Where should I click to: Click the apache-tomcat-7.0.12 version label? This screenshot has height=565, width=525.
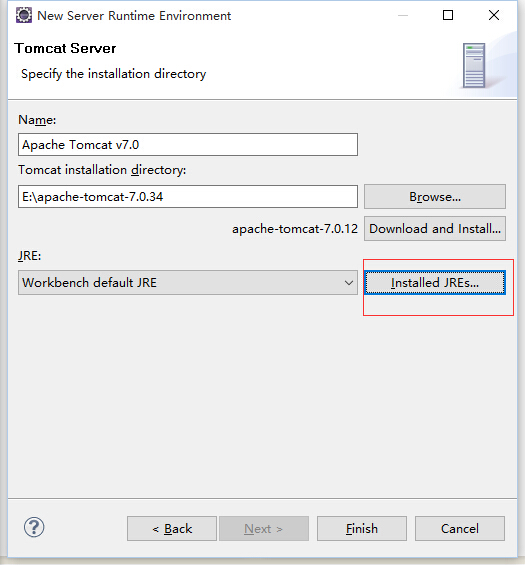pos(295,229)
